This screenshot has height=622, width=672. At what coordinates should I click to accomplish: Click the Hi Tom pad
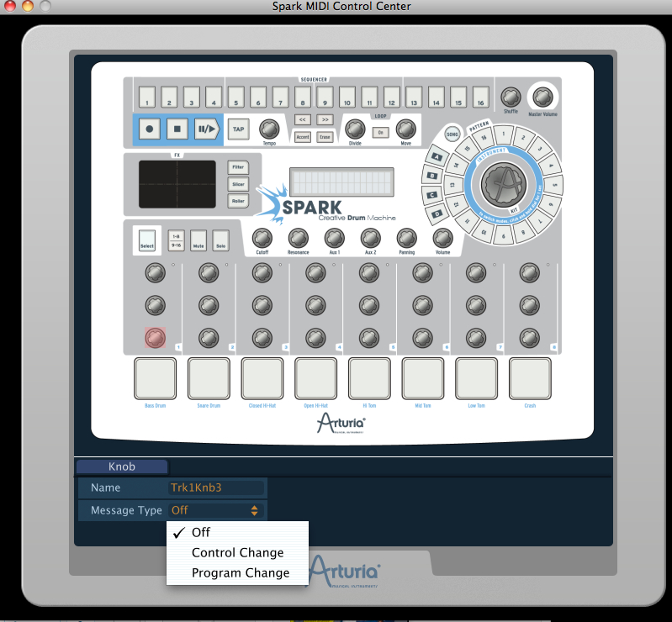[369, 379]
